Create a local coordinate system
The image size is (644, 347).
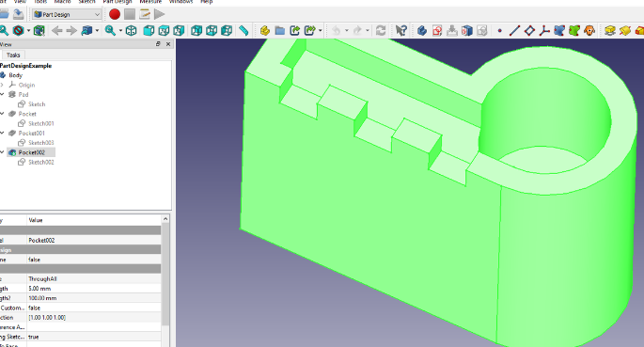(x=544, y=30)
